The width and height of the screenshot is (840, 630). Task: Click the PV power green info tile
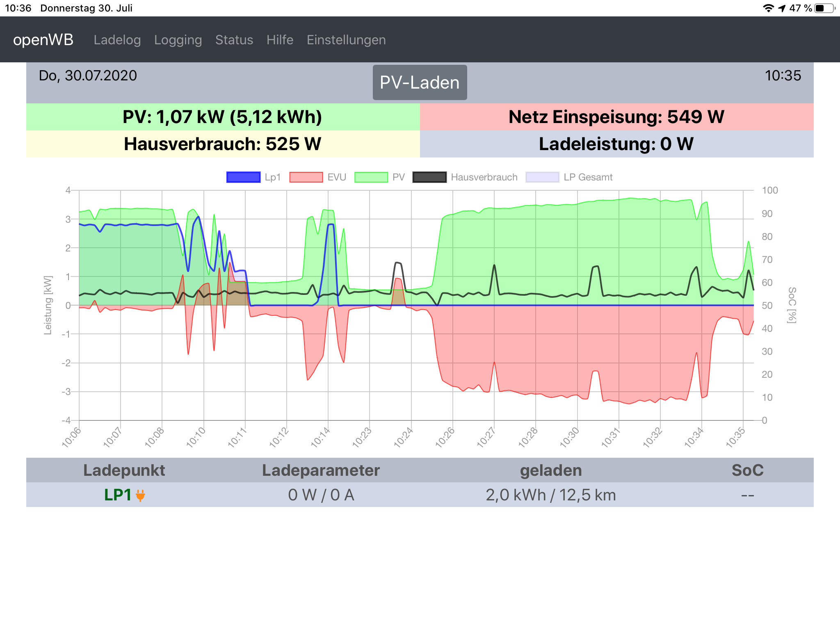coord(223,117)
